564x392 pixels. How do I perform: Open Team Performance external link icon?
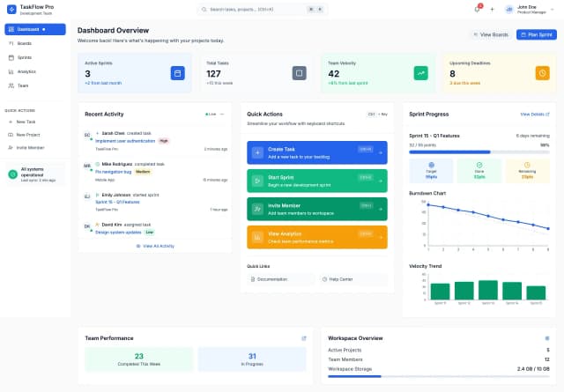pos(304,337)
